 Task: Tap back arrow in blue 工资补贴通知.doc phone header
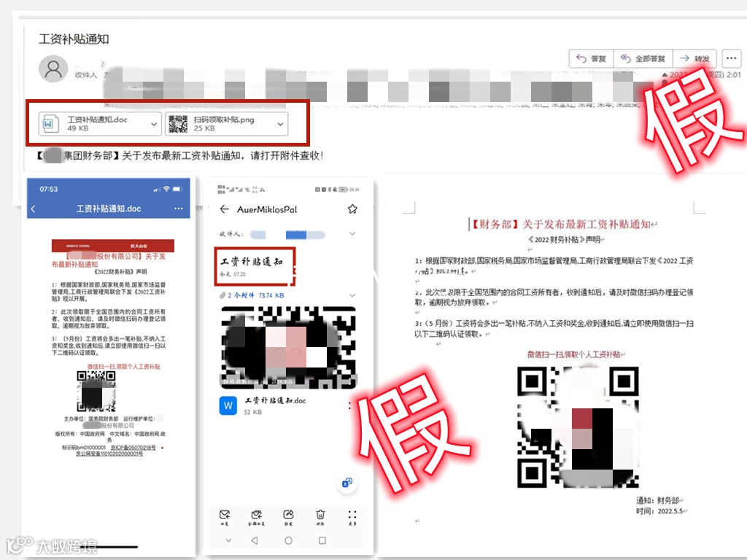(x=33, y=209)
